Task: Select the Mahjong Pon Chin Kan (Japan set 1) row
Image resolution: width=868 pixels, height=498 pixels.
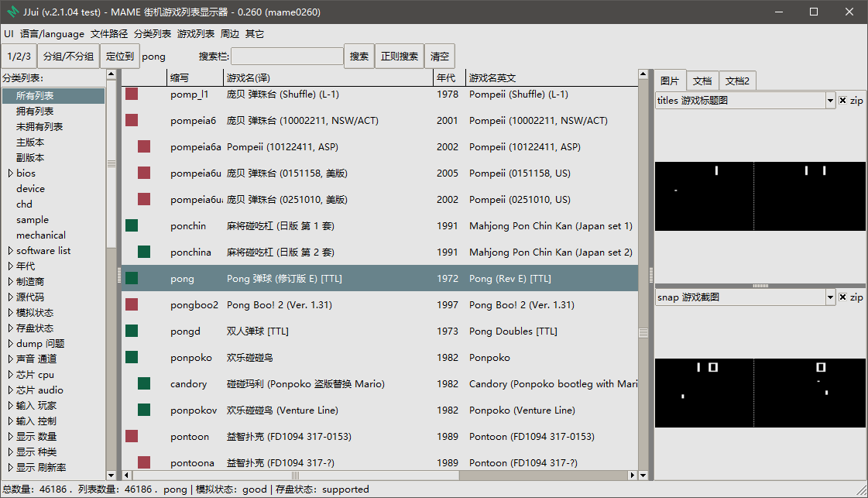Action: click(379, 226)
